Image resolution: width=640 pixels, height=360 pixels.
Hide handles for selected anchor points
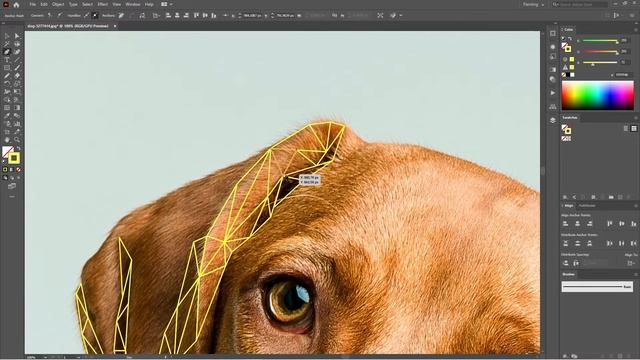click(x=95, y=16)
